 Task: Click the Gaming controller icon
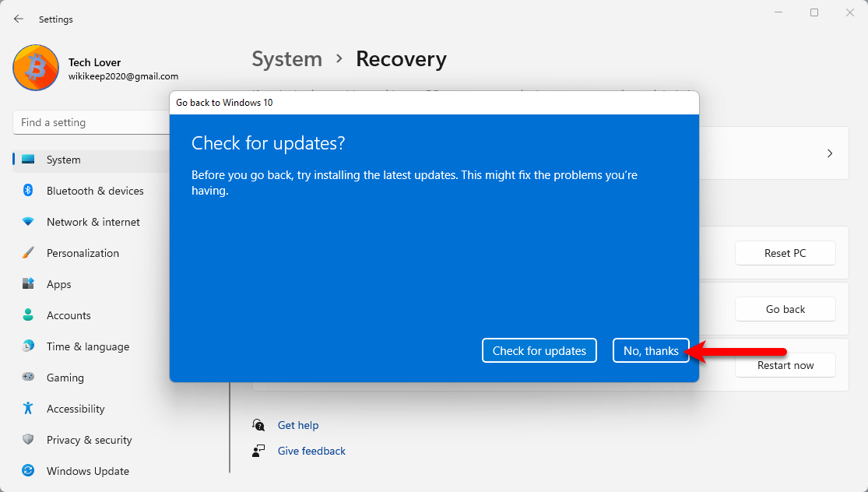click(28, 377)
